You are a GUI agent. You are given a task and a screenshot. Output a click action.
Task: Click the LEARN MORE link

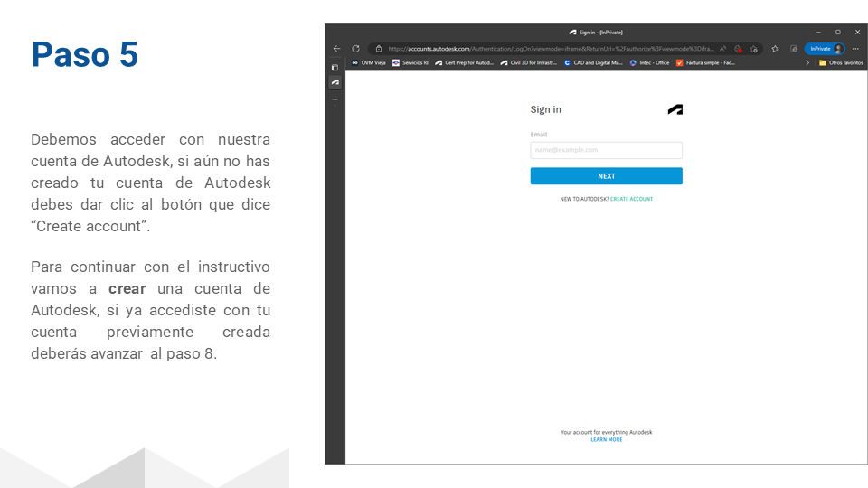[606, 440]
